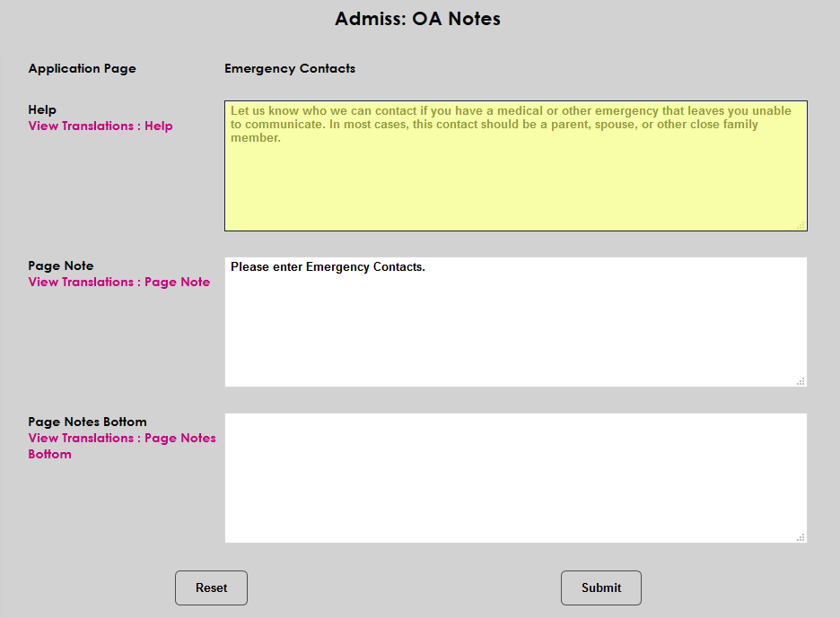Select the "Page Note" field label
This screenshot has height=618, width=840.
[61, 265]
